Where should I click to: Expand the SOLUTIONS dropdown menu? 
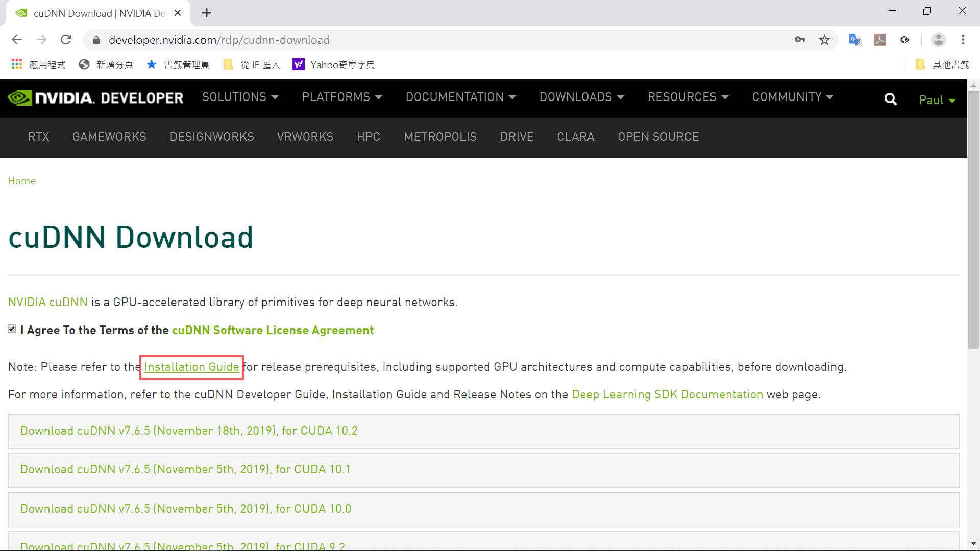(240, 97)
